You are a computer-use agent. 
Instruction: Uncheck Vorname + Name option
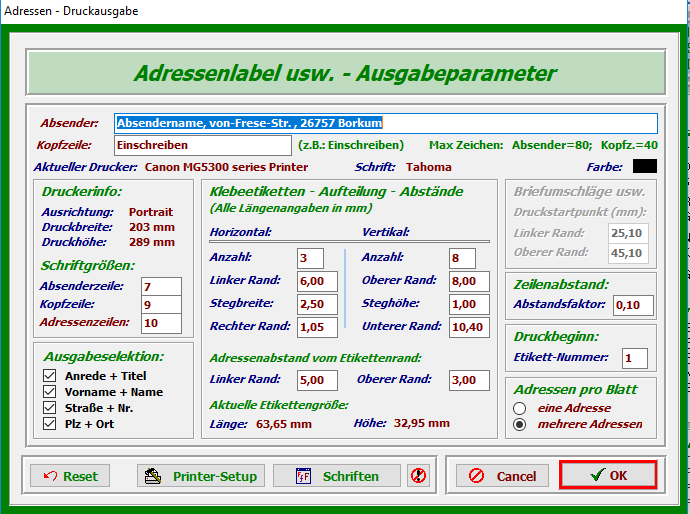pyautogui.click(x=50, y=392)
